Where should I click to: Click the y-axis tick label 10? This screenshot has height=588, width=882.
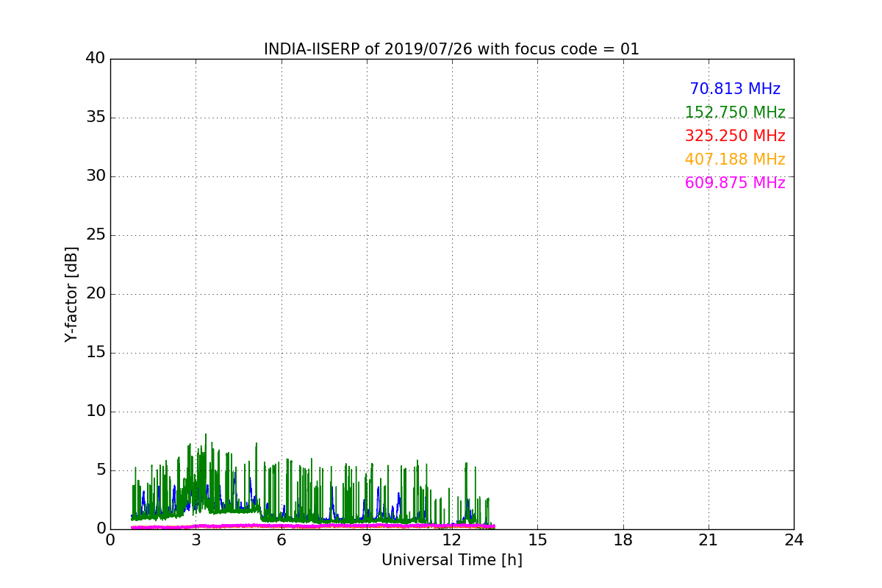[x=96, y=412]
